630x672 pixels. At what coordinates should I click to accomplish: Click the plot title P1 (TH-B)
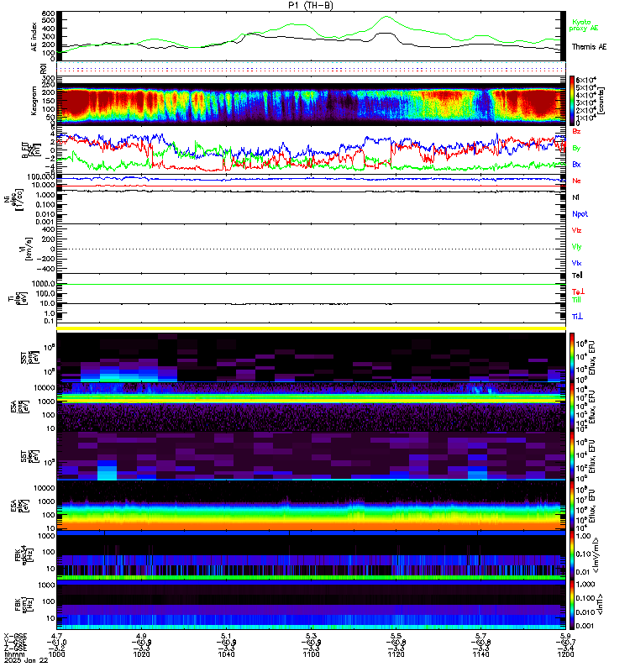pyautogui.click(x=311, y=5)
